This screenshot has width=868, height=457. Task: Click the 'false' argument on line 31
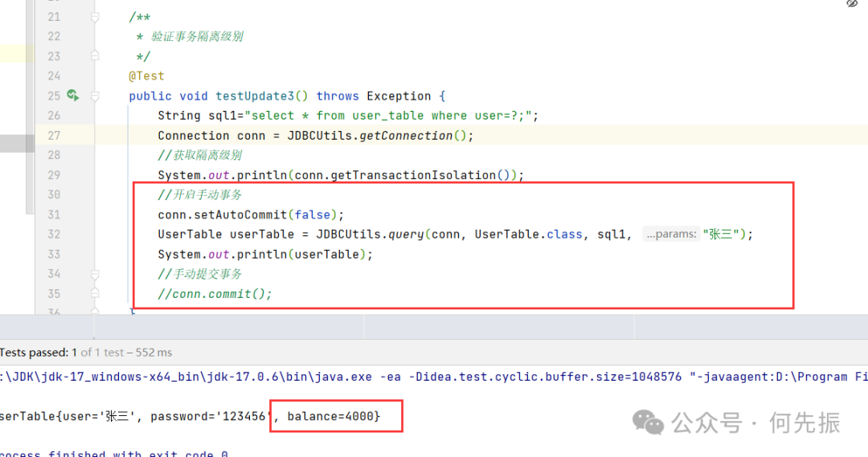pos(312,214)
